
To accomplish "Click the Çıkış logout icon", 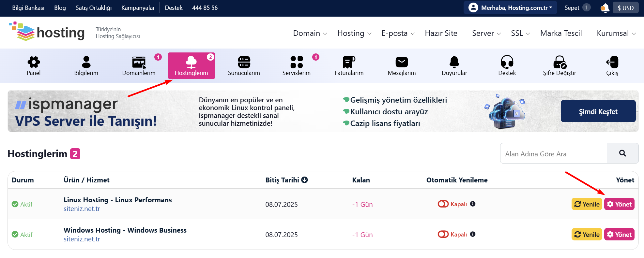I will (612, 62).
